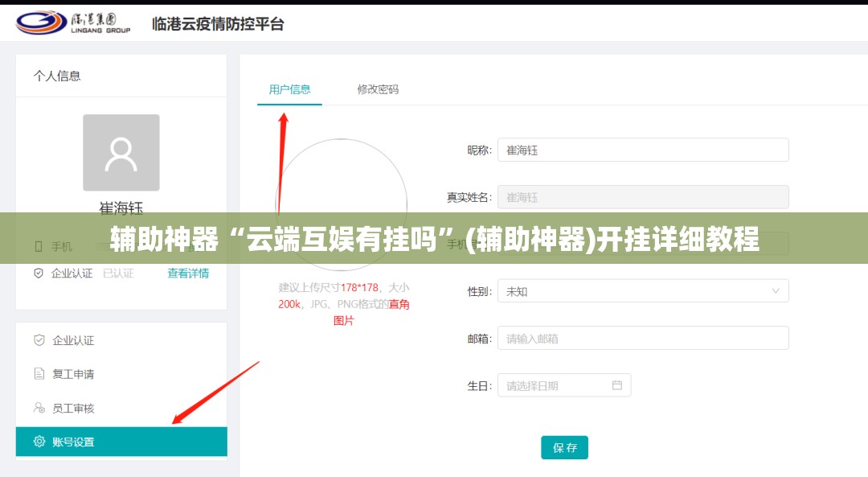Click the shield icon beside 企业认证 已认证
This screenshot has width=868, height=477.
click(39, 273)
